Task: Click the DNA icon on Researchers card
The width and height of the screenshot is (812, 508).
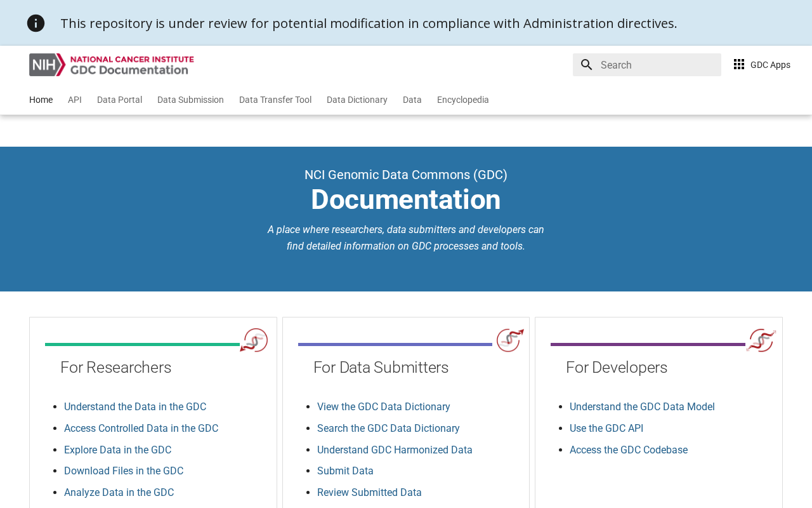Action: [x=254, y=340]
